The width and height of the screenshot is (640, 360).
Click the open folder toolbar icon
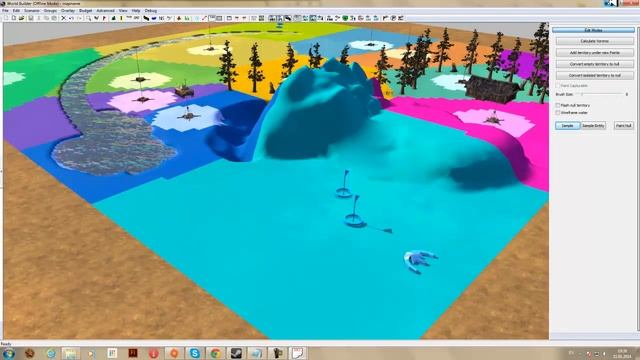click(22, 18)
